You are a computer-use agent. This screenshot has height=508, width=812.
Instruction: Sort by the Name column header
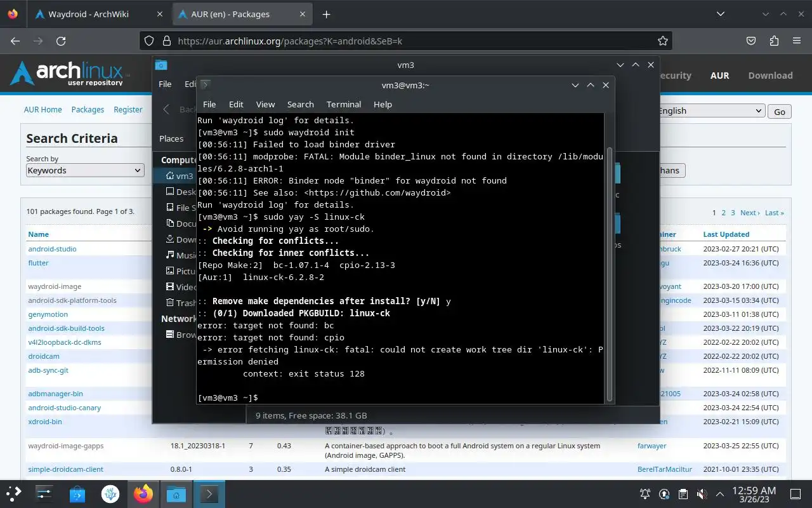pos(38,234)
